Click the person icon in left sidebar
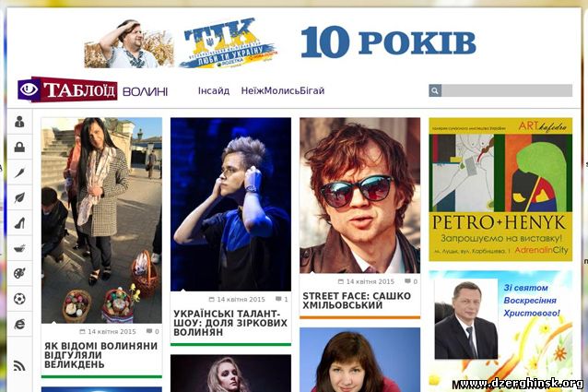588x392 pixels. pos(19,122)
